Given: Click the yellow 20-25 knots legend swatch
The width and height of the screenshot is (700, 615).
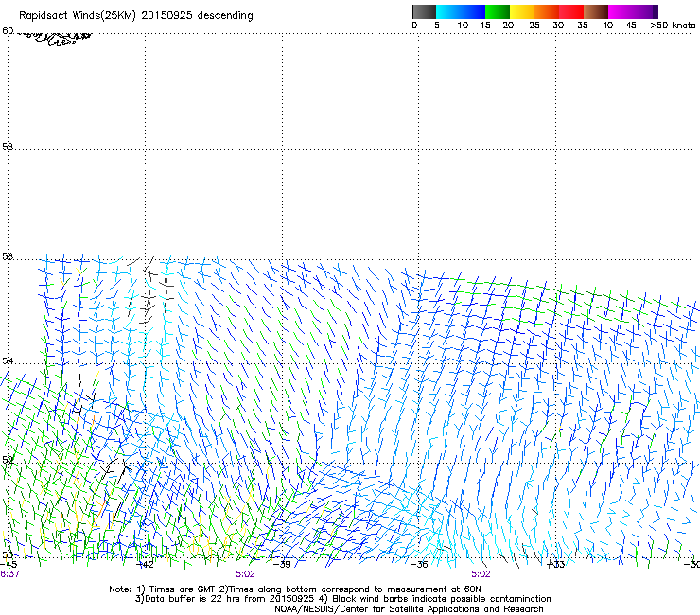Looking at the screenshot, I should point(522,11).
